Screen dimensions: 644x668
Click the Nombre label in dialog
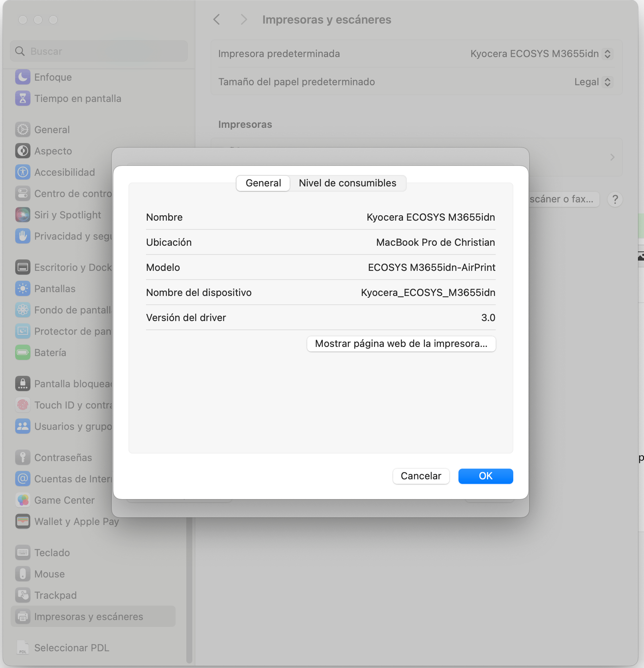coord(164,217)
